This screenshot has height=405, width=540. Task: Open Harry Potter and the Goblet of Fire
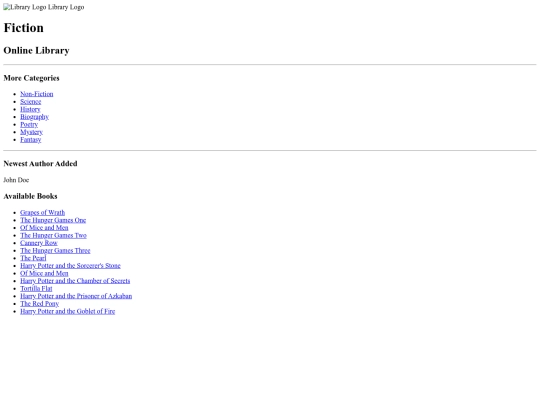68,311
